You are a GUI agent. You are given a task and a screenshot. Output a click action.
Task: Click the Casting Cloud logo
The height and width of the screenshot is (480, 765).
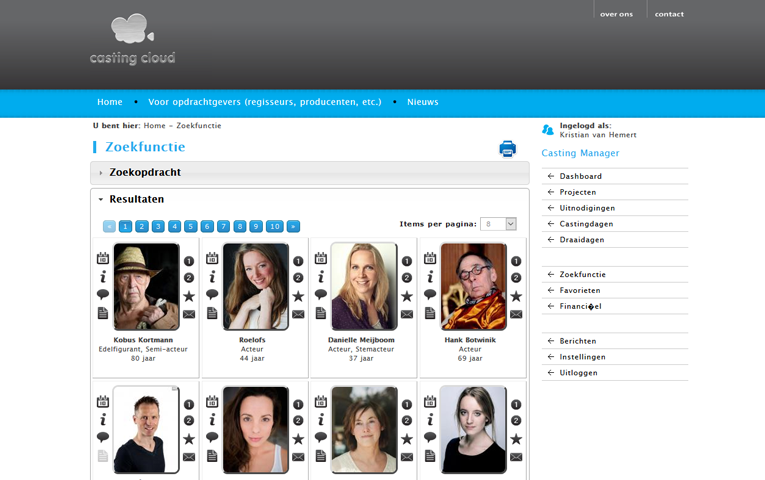132,40
